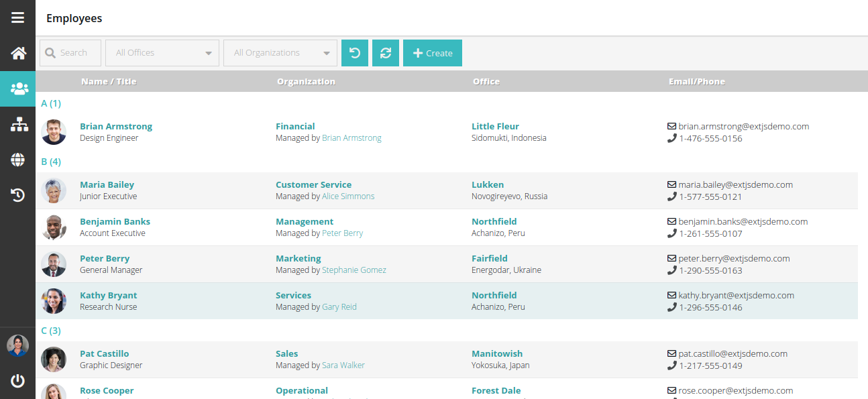Open the organization chart sidebar icon
868x399 pixels.
(x=17, y=124)
